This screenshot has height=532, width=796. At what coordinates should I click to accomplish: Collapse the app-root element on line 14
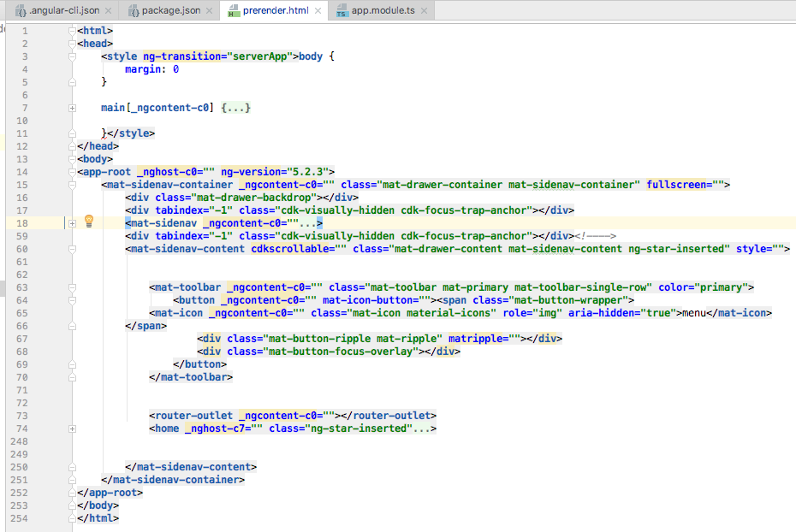72,173
